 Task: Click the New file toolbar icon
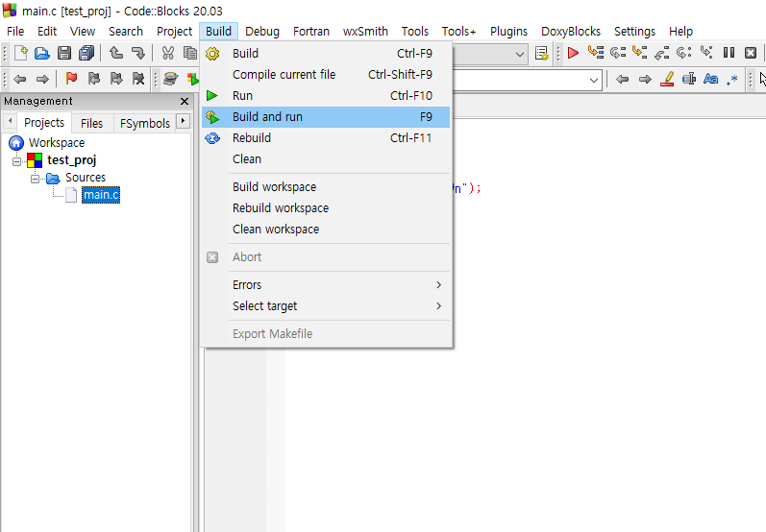pos(20,53)
